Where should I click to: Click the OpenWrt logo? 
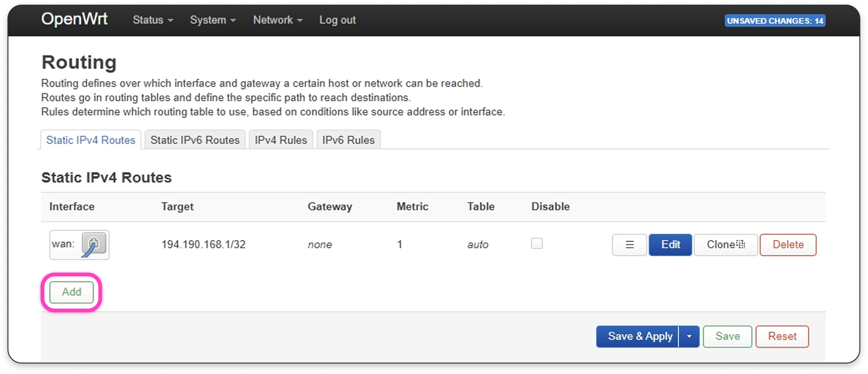coord(74,19)
